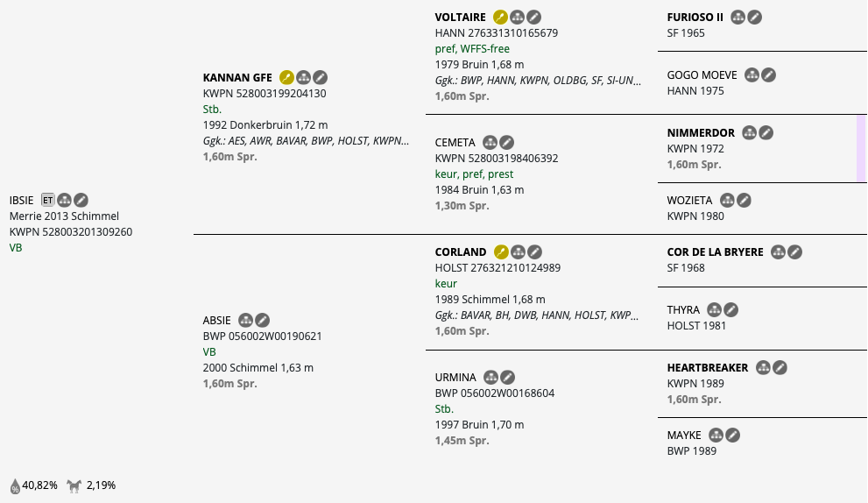
Task: Open the pedigree tree icon for Absie
Action: click(245, 321)
